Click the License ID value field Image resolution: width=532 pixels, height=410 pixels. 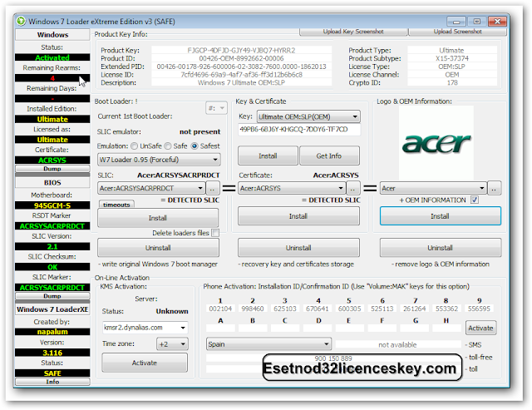(x=241, y=75)
